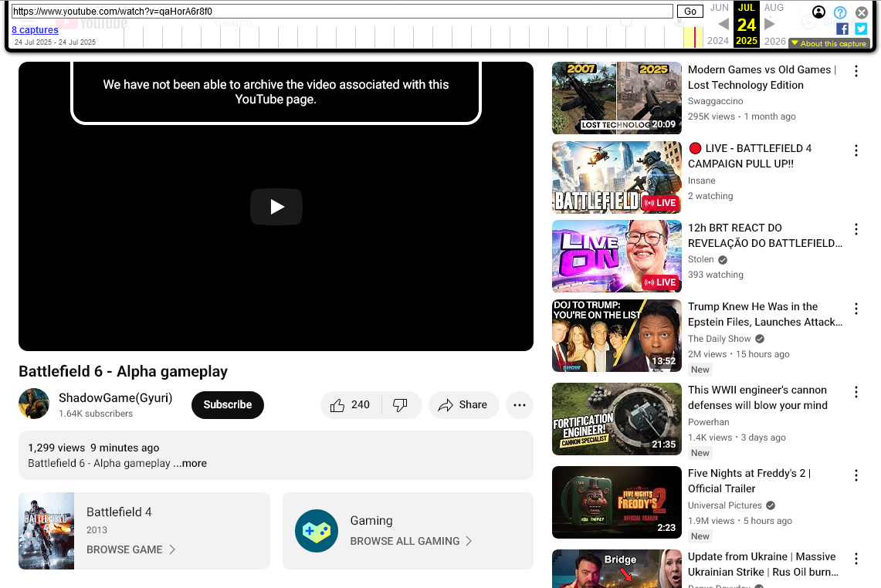Share capture on Twitter

coord(861,29)
